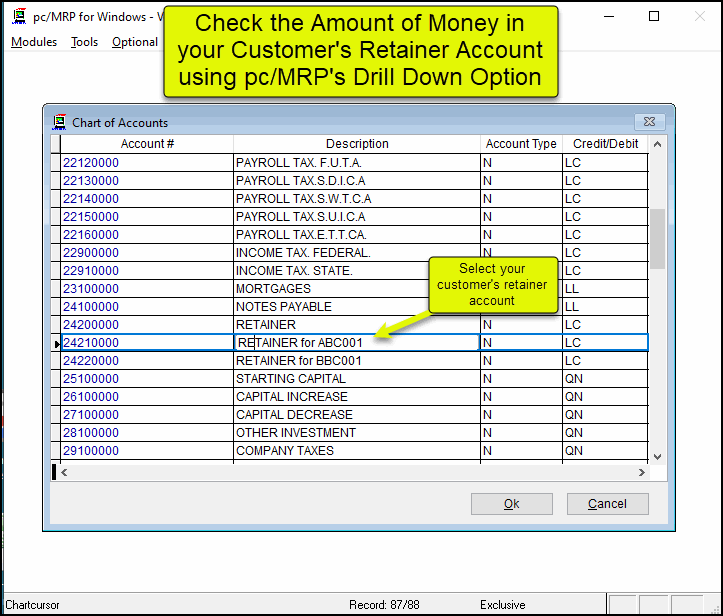Click CAPITAL DECREASE description

coord(356,415)
